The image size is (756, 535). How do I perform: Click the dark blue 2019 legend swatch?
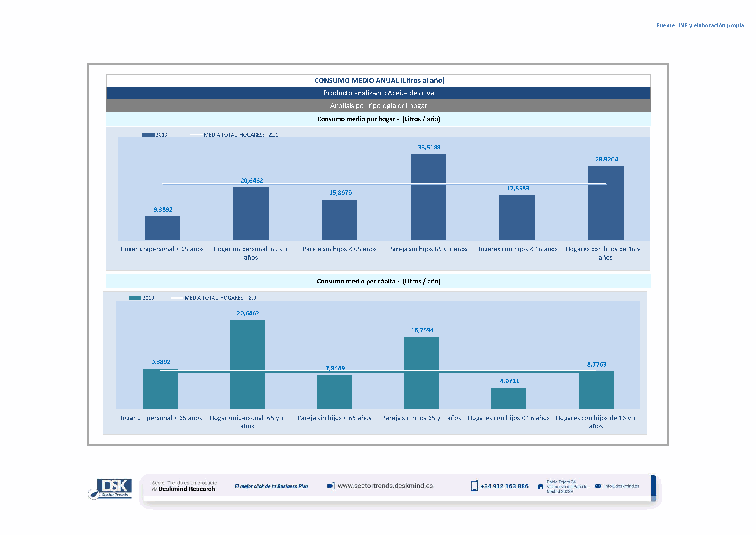(148, 135)
